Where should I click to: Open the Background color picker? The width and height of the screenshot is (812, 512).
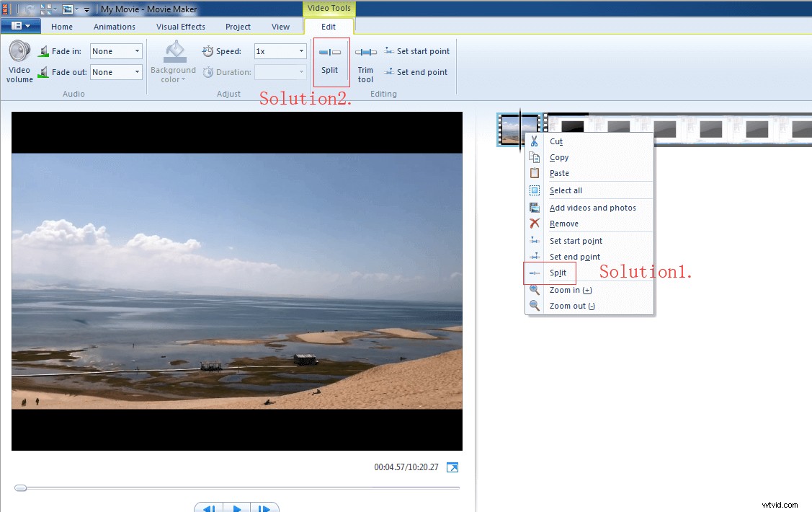coord(173,61)
